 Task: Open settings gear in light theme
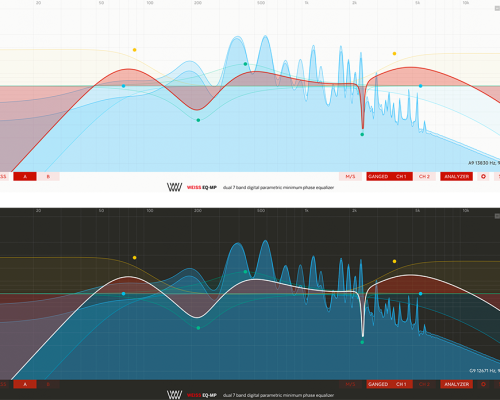pyautogui.click(x=483, y=176)
